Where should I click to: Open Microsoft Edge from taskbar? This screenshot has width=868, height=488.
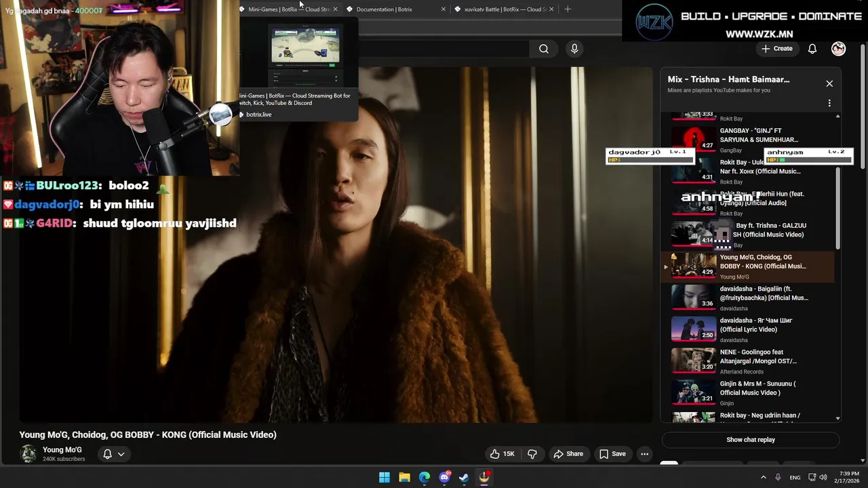[x=425, y=477]
